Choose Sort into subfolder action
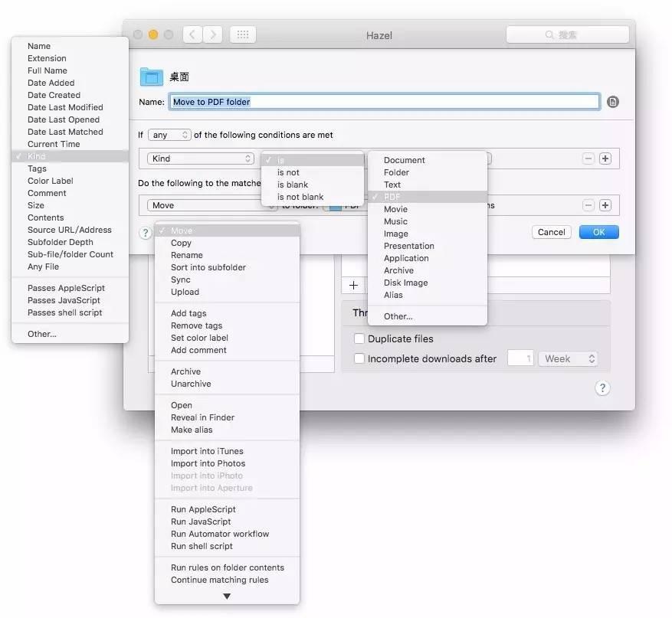 208,268
